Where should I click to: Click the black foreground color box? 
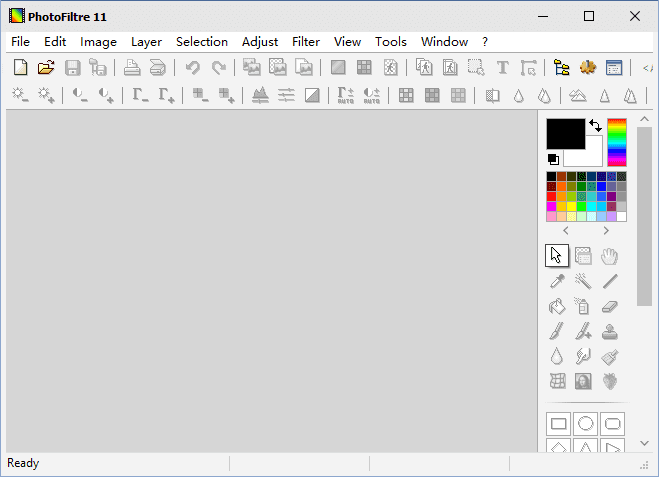(565, 134)
